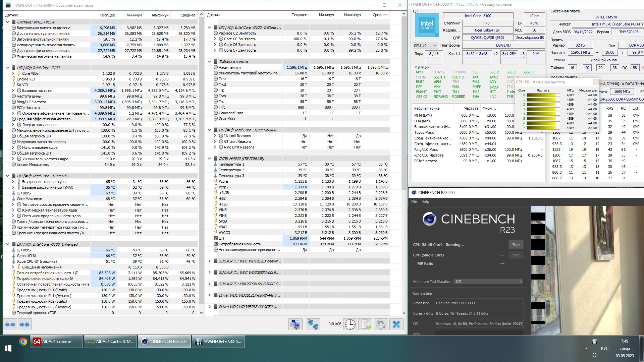The width and height of the screenshot is (644, 362).
Task: Stop the running Multi Core test
Action: tap(516, 245)
